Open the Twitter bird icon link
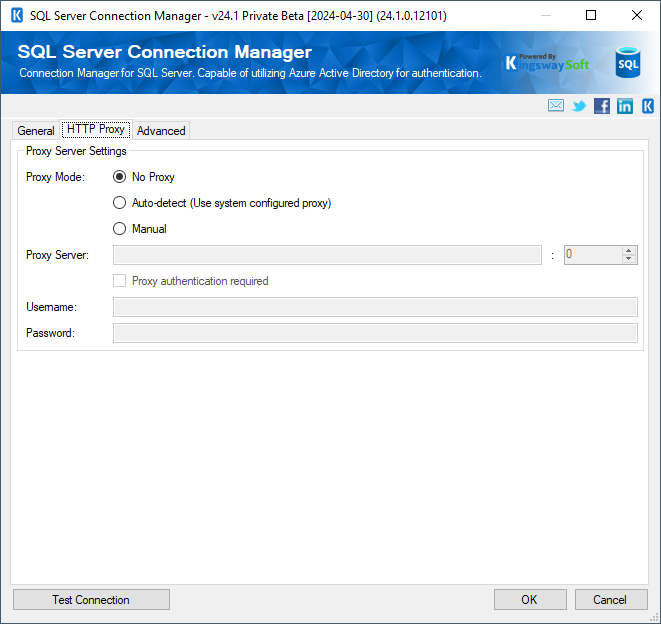Image resolution: width=661 pixels, height=624 pixels. pyautogui.click(x=578, y=106)
